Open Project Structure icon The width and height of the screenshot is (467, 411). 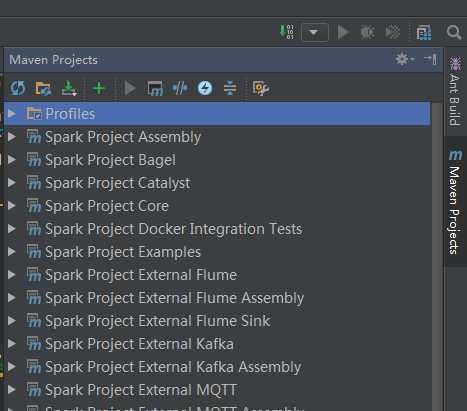coord(424,32)
